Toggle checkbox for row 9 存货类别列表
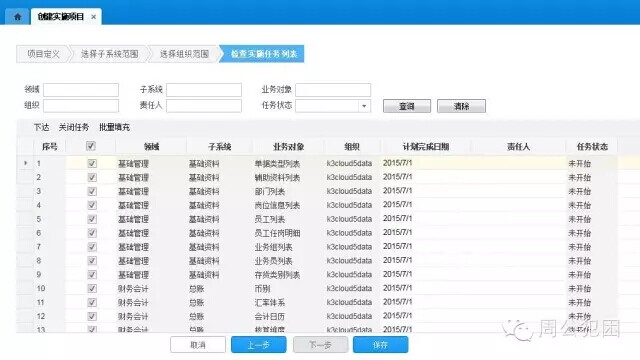This screenshot has height=360, width=640. pyautogui.click(x=92, y=274)
